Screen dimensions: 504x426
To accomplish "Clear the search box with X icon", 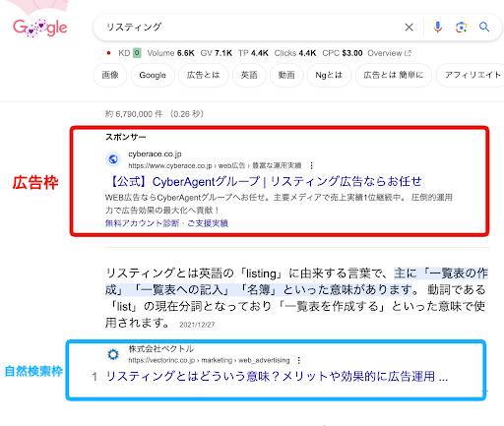I will [409, 28].
